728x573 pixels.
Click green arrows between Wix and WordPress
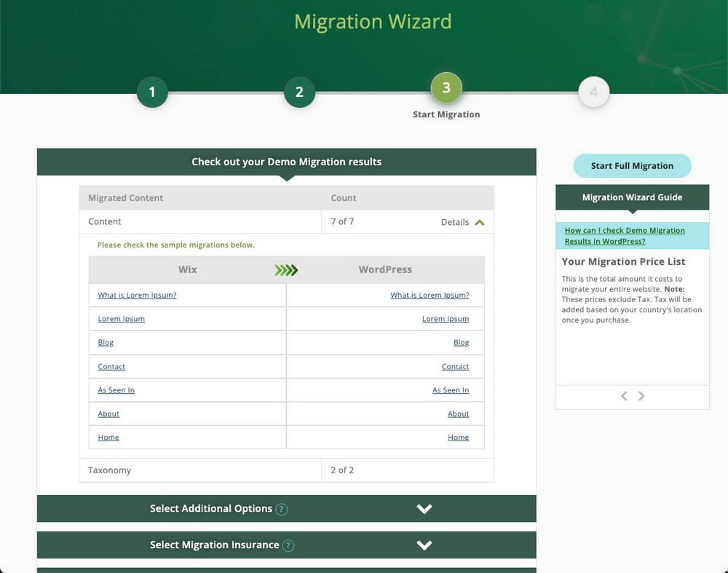pyautogui.click(x=286, y=270)
